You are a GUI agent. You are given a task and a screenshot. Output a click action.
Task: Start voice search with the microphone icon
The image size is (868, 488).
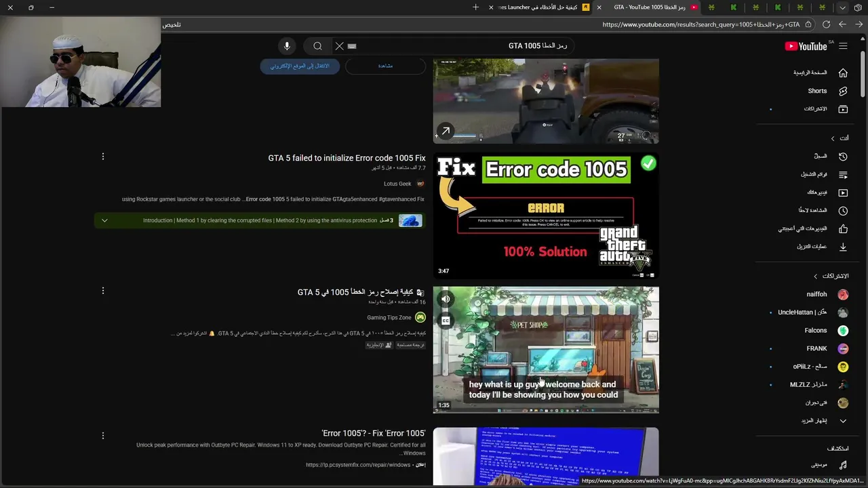287,46
